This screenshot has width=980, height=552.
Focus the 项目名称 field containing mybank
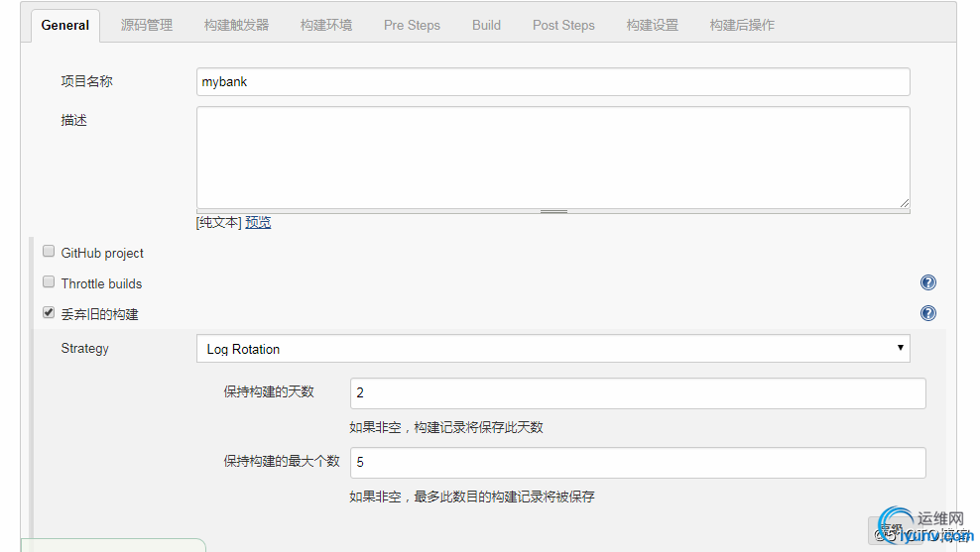pos(553,82)
